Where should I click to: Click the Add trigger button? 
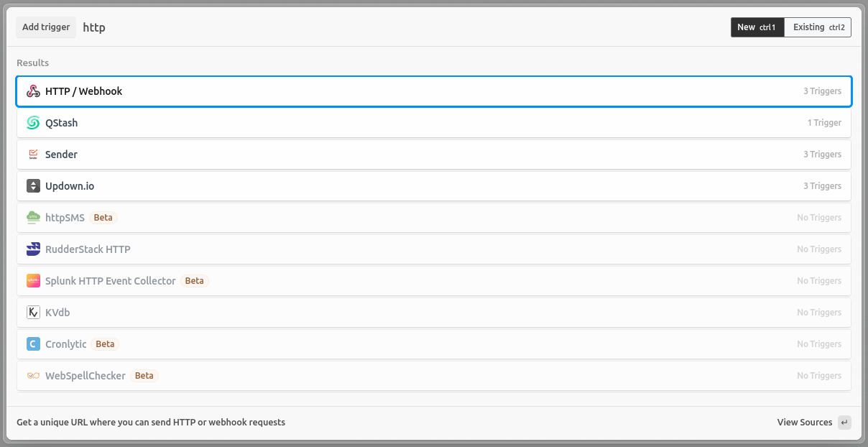tap(45, 27)
